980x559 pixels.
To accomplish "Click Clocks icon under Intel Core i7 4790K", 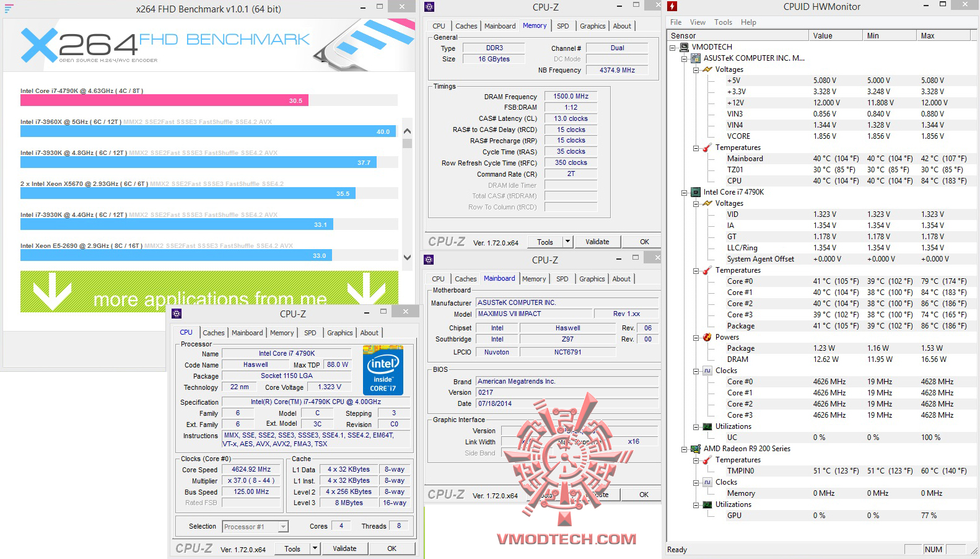I will pyautogui.click(x=707, y=371).
